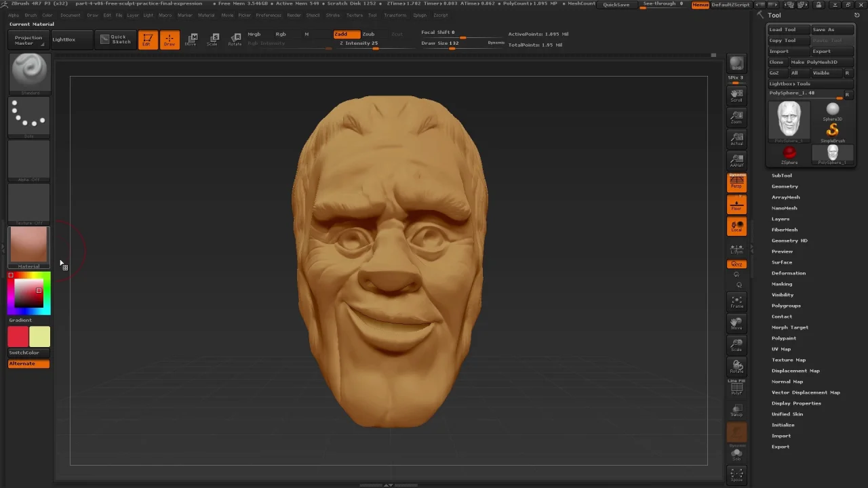Click the AAHalf antialiased half-size icon
Image resolution: width=868 pixels, height=488 pixels.
736,160
